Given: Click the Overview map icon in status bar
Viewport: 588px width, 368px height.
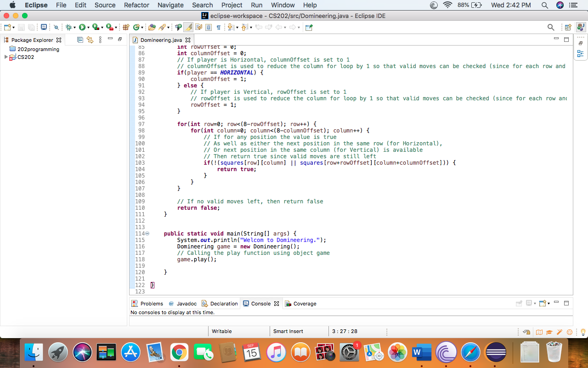Looking at the screenshot, I should point(539,332).
